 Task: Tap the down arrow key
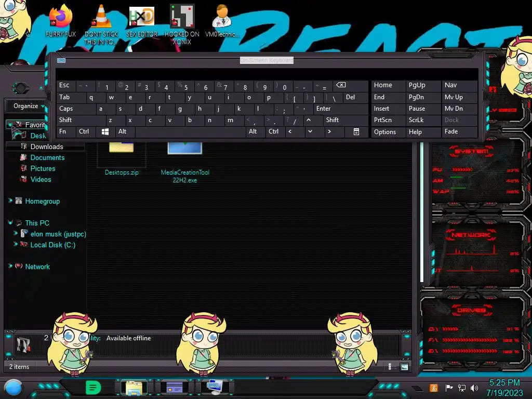(314, 131)
